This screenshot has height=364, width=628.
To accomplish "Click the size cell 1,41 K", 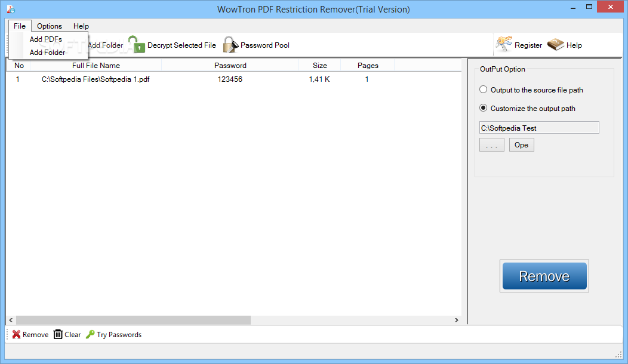I will pos(319,79).
